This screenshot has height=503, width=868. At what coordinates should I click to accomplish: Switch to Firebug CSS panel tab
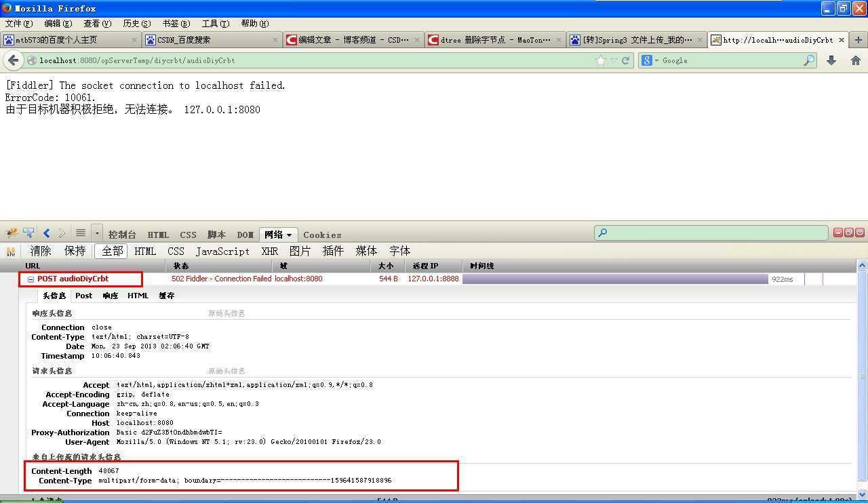188,235
